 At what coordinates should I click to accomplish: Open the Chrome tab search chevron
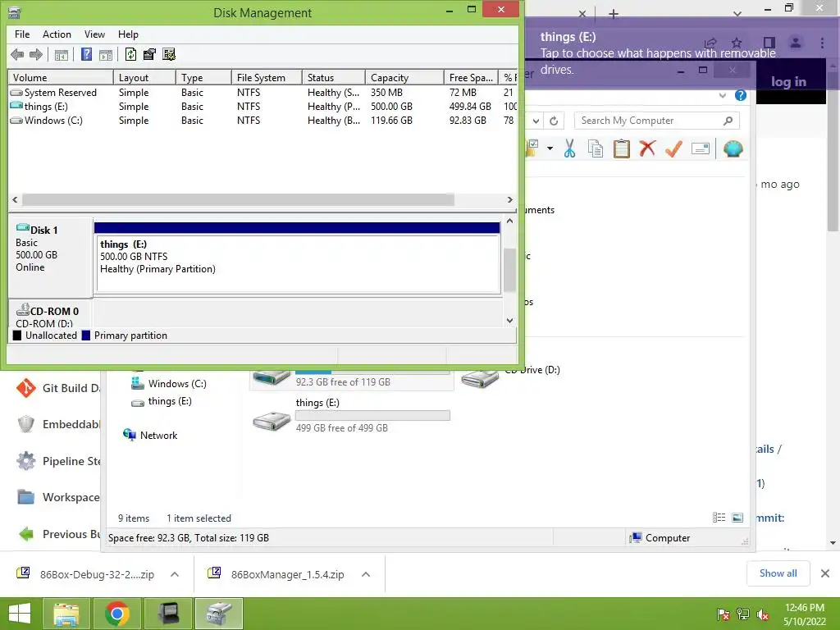point(737,14)
